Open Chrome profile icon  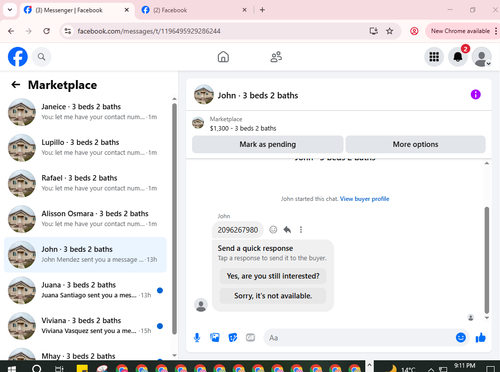pos(414,31)
